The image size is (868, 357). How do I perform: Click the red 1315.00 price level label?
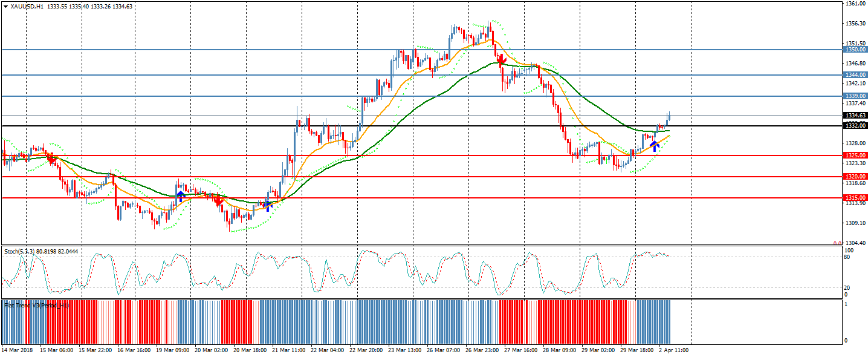point(855,198)
